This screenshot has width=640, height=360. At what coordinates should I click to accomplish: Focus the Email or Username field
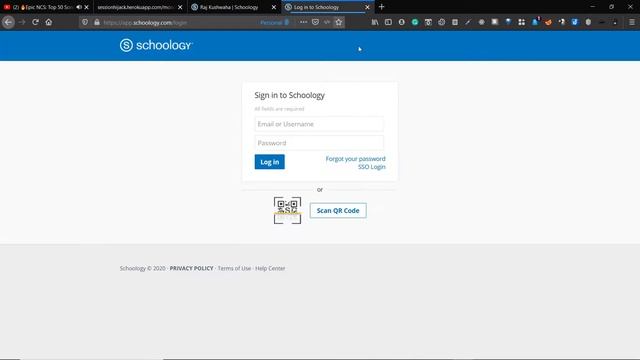(x=319, y=124)
